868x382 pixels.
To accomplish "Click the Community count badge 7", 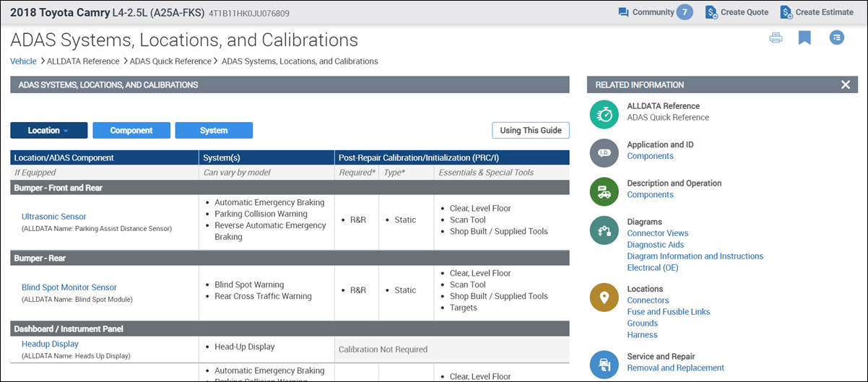I will tap(685, 12).
